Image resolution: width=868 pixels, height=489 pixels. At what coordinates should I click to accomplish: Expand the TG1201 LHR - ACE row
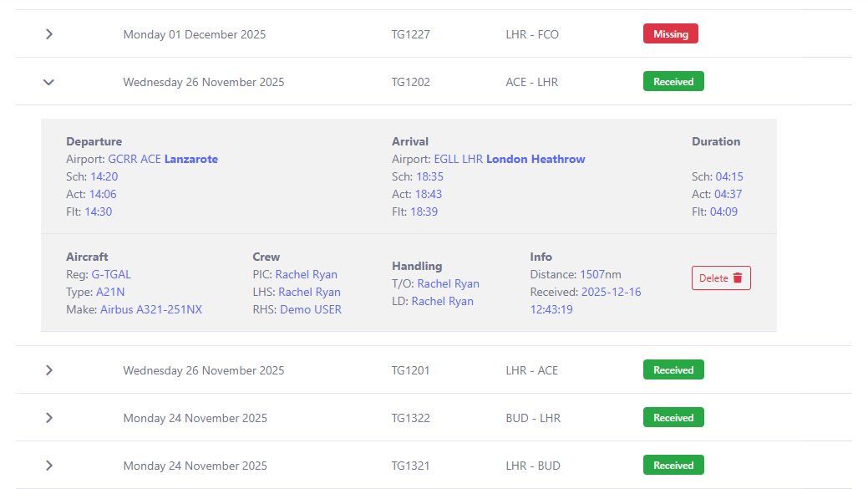(48, 369)
